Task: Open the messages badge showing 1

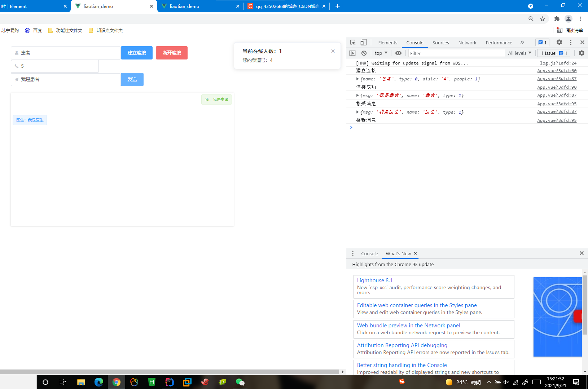Action: pos(542,42)
